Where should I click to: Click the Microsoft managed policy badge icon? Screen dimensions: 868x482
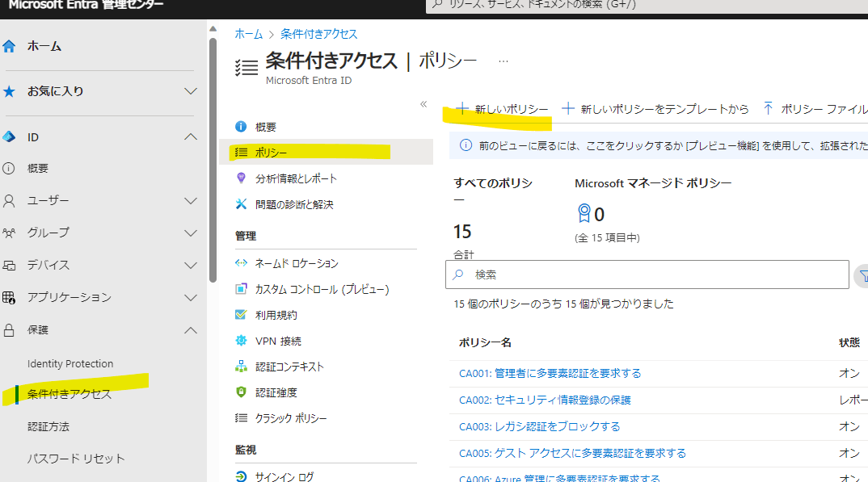(x=584, y=213)
